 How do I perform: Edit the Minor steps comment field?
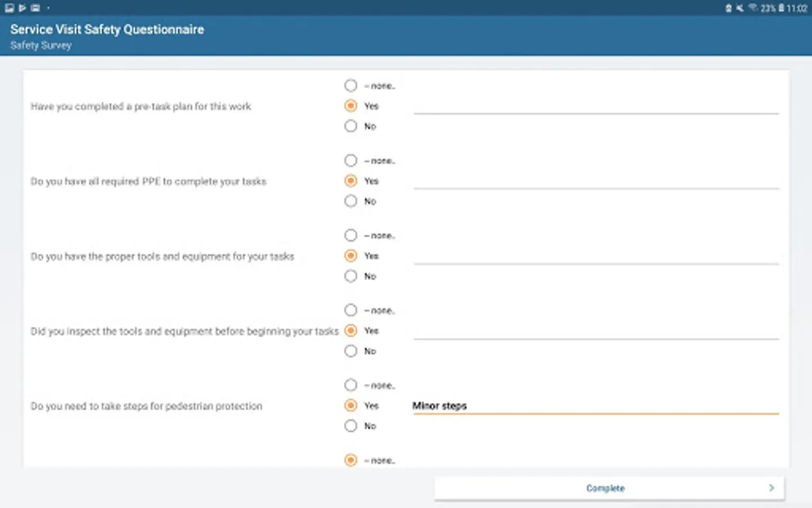pos(595,406)
